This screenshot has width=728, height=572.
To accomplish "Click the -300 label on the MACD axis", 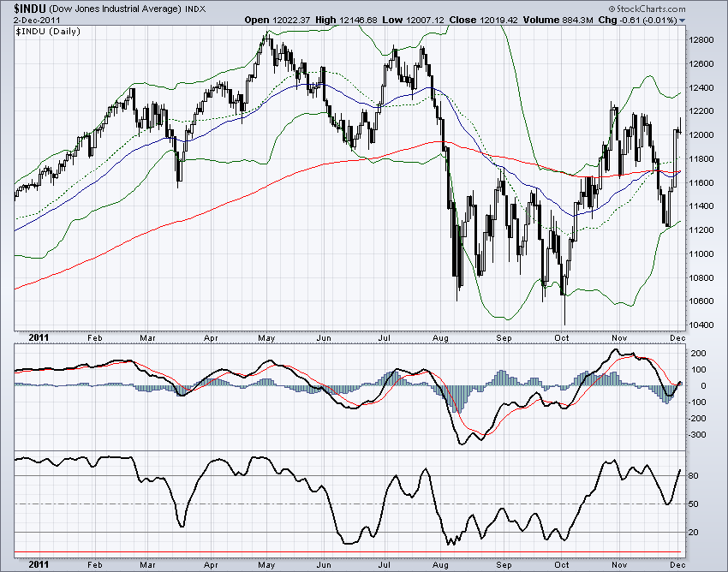I will 697,435.
